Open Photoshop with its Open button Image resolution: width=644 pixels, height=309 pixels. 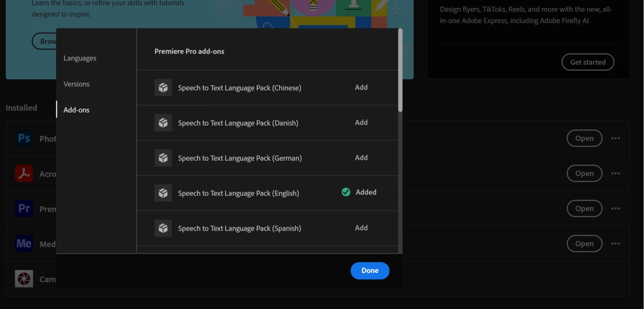[585, 138]
